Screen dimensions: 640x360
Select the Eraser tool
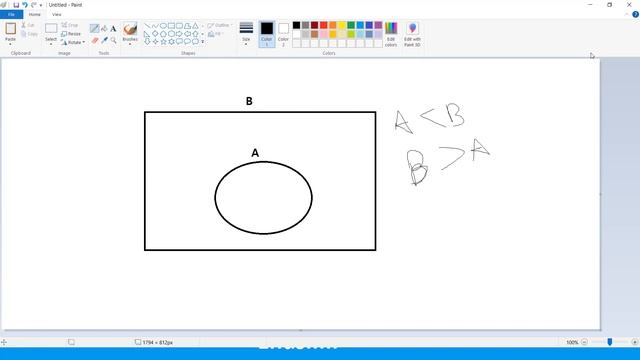point(95,40)
